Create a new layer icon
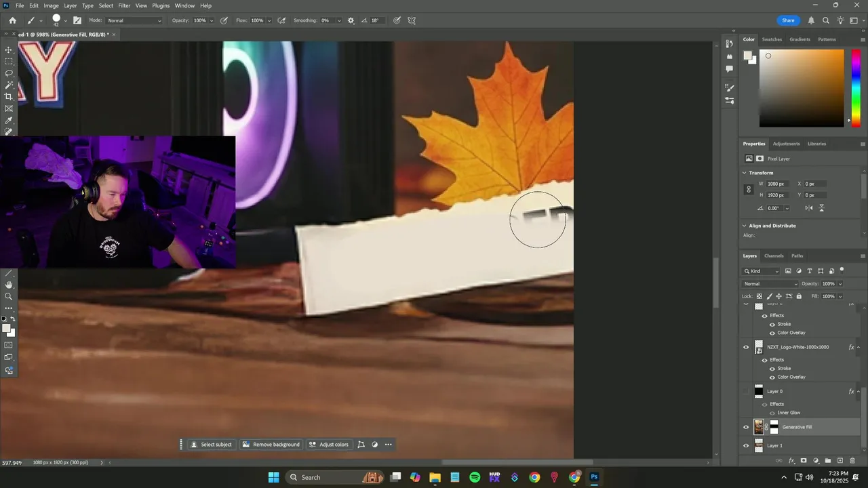Viewport: 868px width, 488px height. point(840,461)
